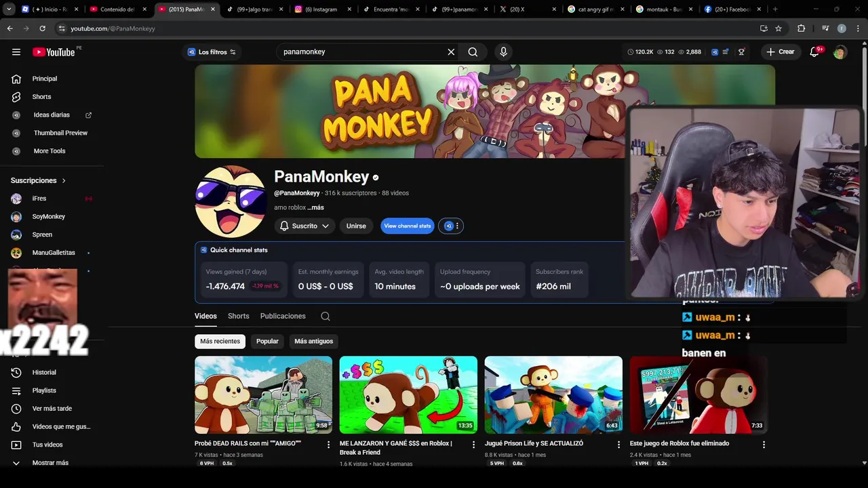Open the Jugué Prison Life video thumbnail

pos(553,395)
